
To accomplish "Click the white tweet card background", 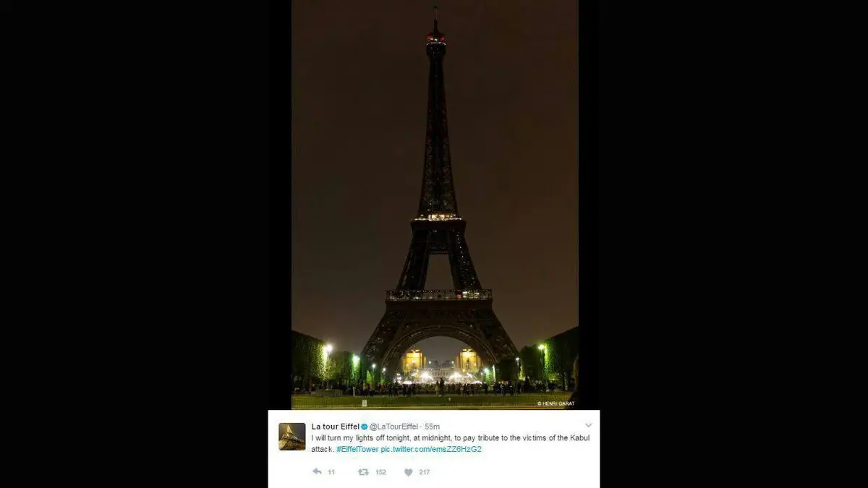I will 434,449.
